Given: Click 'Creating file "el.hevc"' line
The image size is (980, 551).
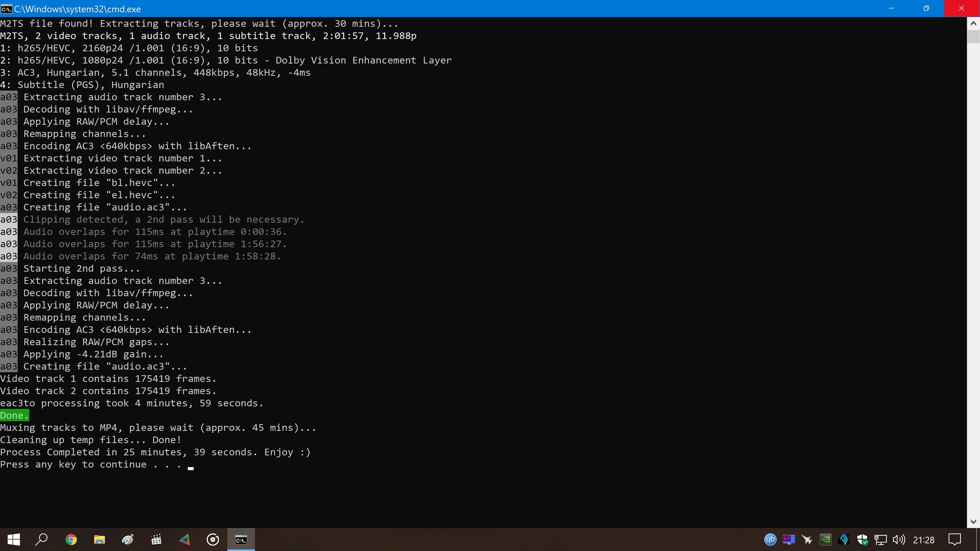Looking at the screenshot, I should click(x=99, y=195).
